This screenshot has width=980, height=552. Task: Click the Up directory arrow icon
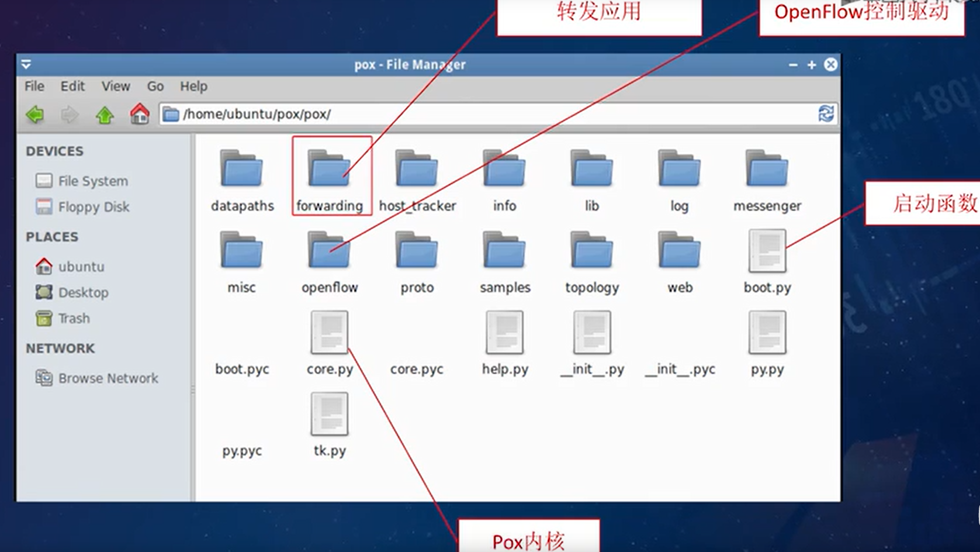coord(104,115)
